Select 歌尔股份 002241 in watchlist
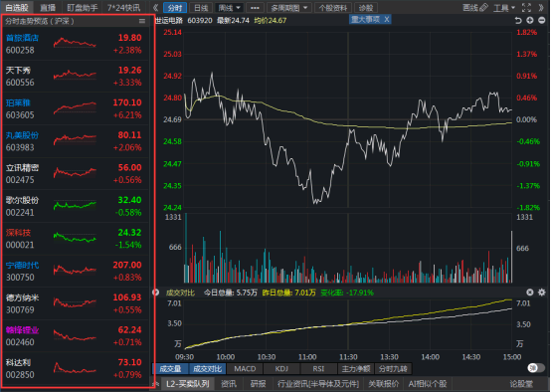551x392 pixels. [76, 206]
